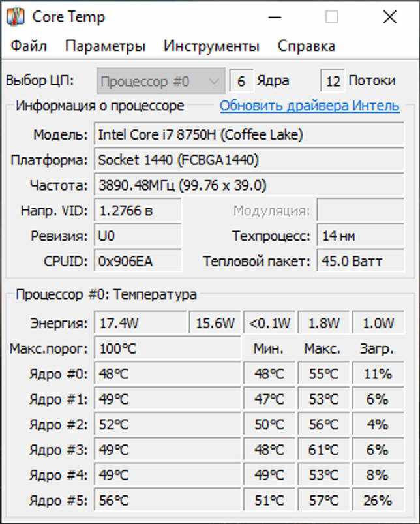The width and height of the screenshot is (420, 524).
Task: Click the Загр. column header
Action: pyautogui.click(x=376, y=349)
